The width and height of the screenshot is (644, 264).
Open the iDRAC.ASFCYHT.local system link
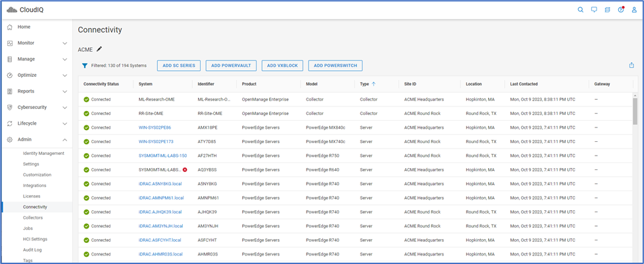coord(160,240)
